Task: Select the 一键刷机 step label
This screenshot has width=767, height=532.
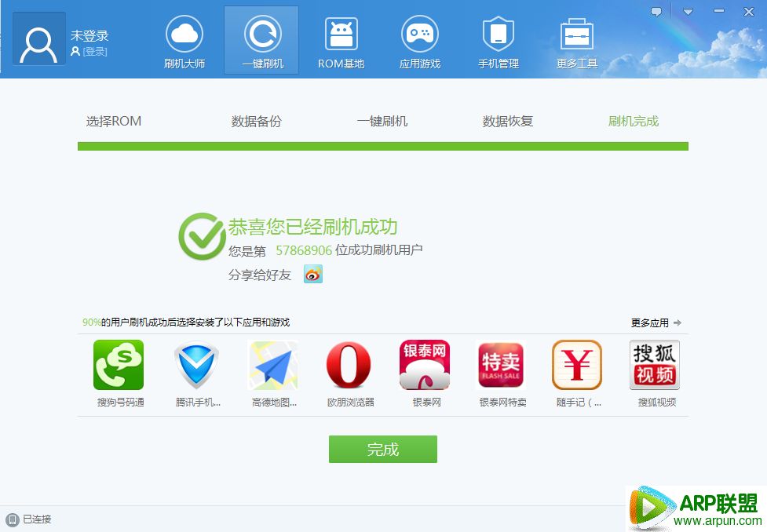Action: coord(382,121)
